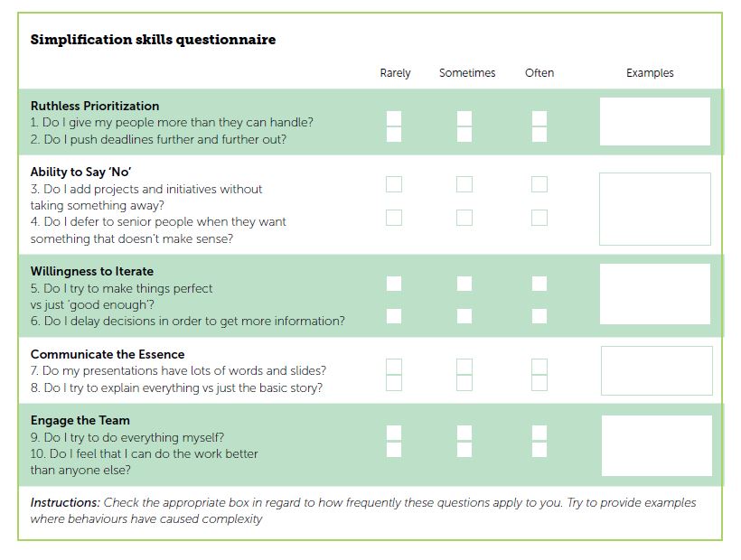Screen dimensions: 741x560
Task: Check Sometimes for explaining everything question 8
Action: [x=464, y=383]
